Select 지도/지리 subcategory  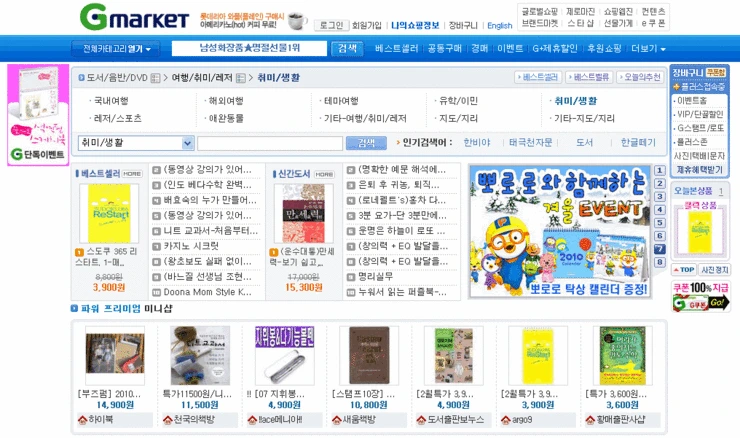point(458,118)
